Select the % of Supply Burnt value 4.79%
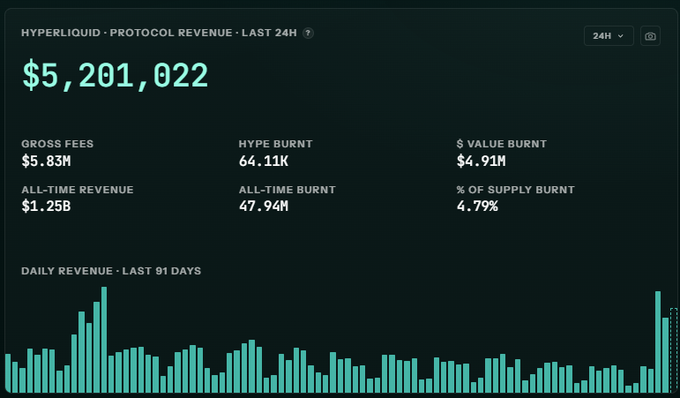The height and width of the screenshot is (398, 680). [x=477, y=206]
